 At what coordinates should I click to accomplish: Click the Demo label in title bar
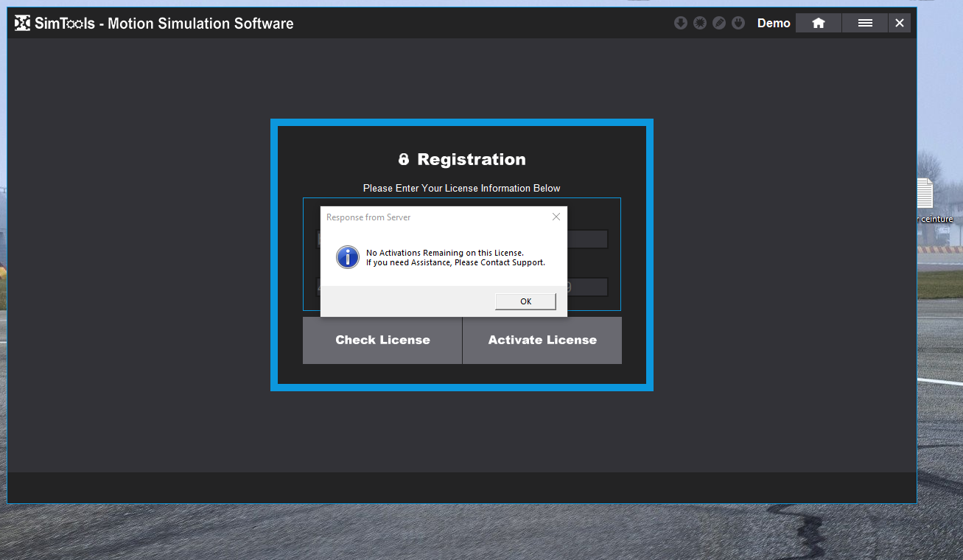[774, 23]
